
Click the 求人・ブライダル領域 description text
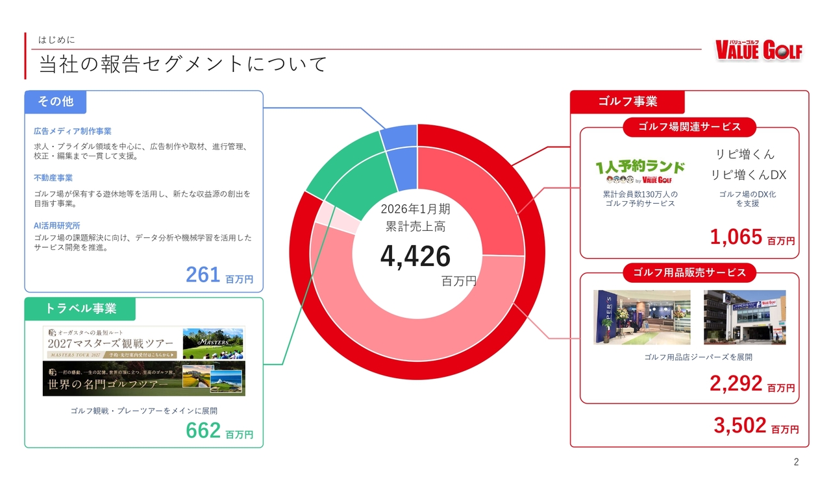coord(140,151)
